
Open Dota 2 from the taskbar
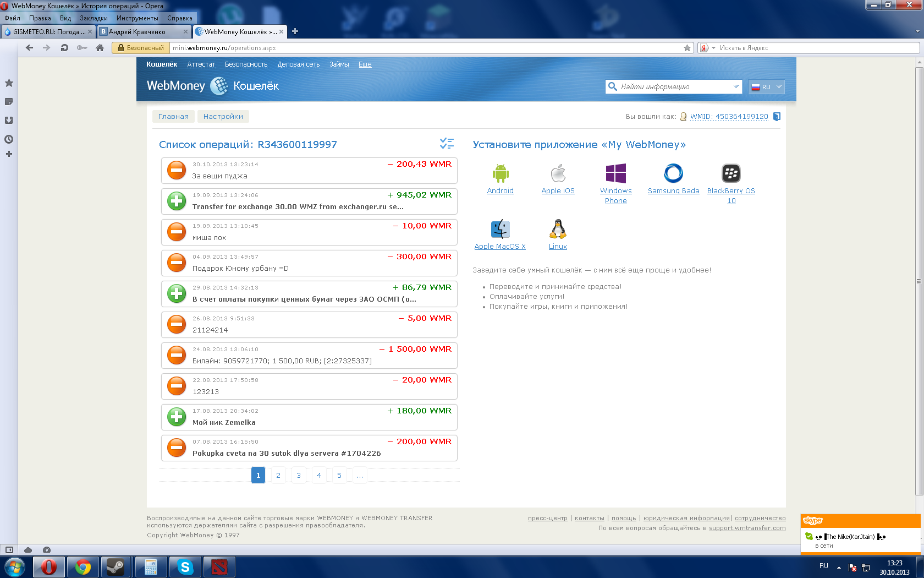coord(219,567)
